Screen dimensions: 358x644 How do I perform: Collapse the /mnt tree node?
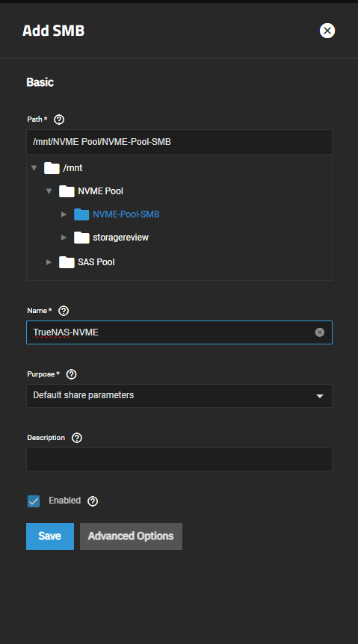click(34, 168)
